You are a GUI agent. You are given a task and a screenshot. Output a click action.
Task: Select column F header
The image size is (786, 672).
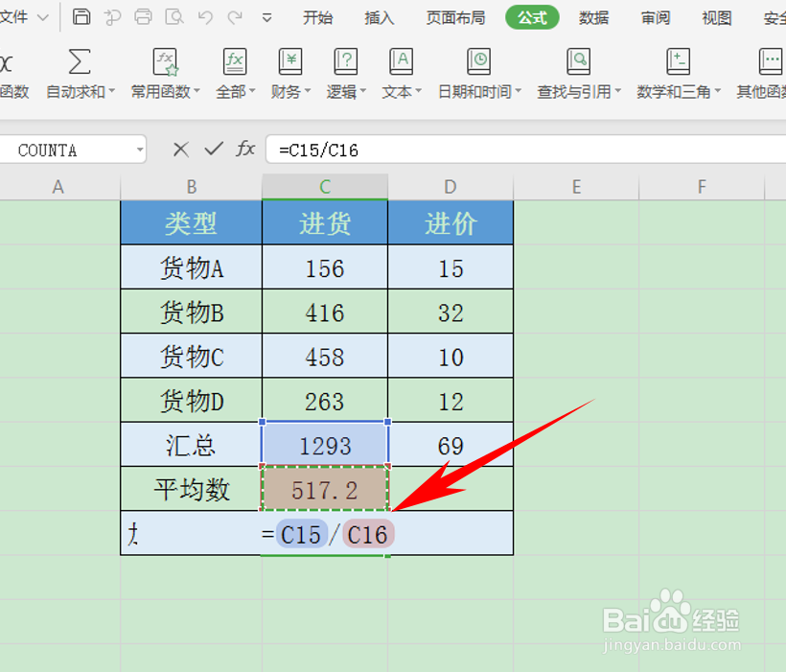pos(702,187)
